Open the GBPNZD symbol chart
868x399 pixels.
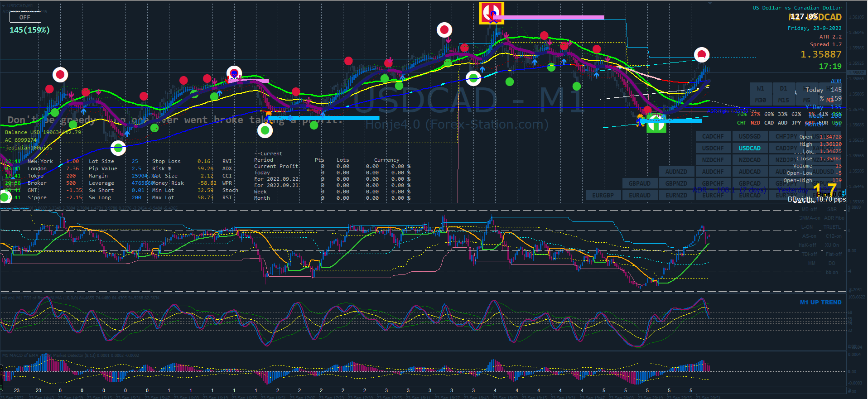coord(676,183)
